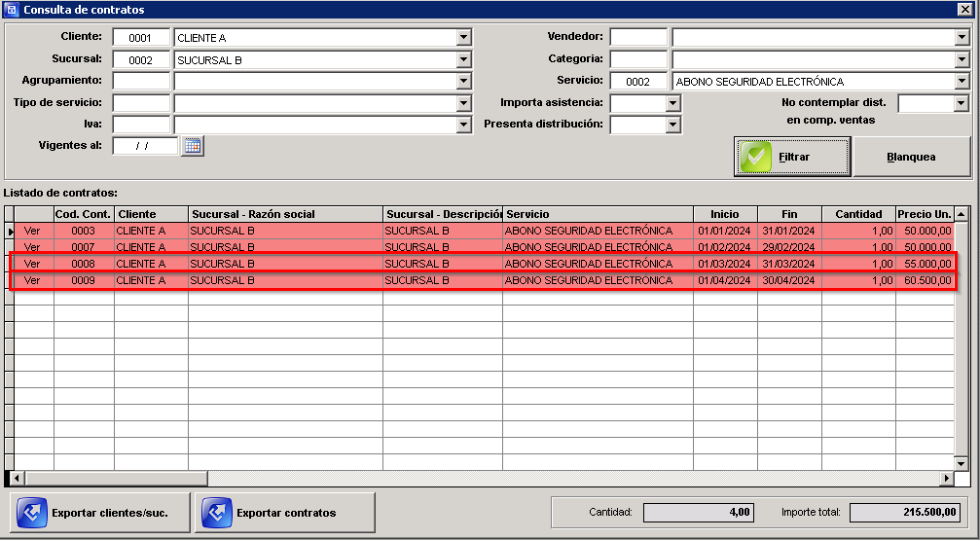This screenshot has height=540, width=980.
Task: Click Exportar clientes/suc. button
Action: click(x=100, y=513)
